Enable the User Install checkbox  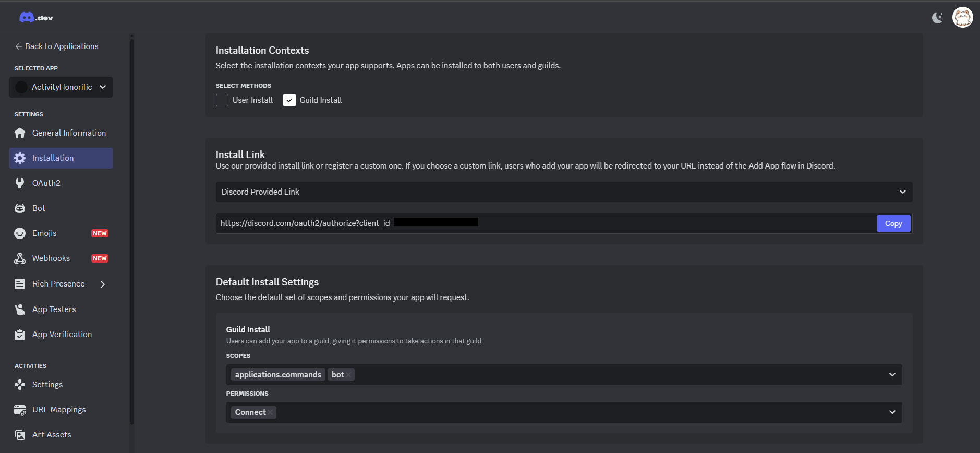tap(222, 100)
